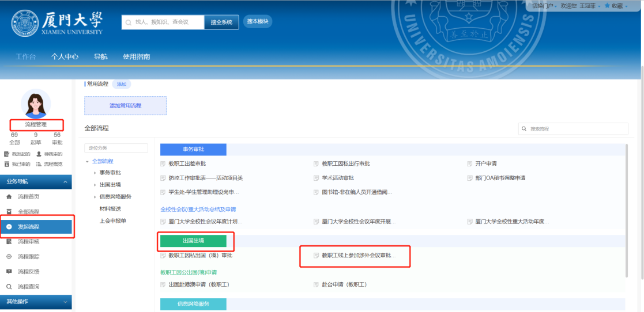Open the 切换门户 dropdown
The image size is (644, 312).
point(543,6)
